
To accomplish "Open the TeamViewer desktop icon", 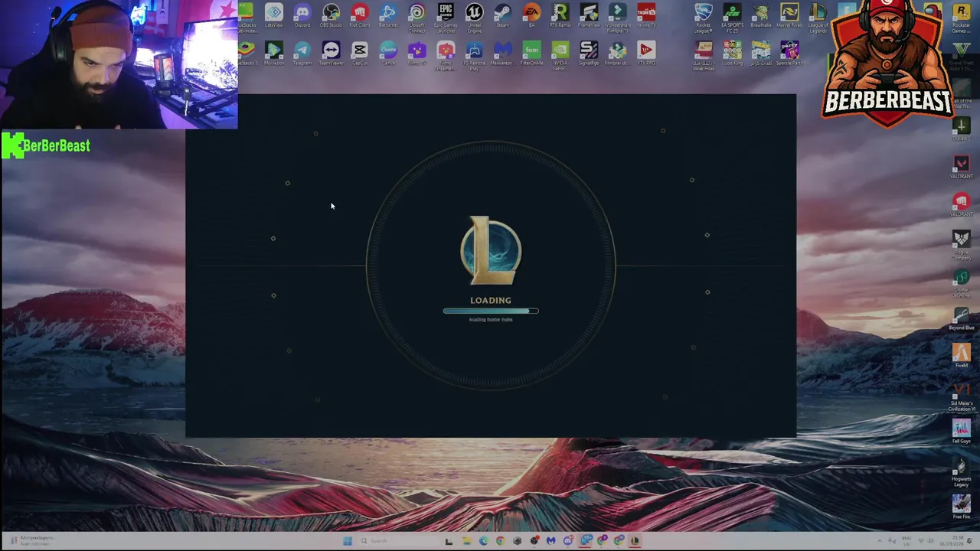I will click(331, 54).
